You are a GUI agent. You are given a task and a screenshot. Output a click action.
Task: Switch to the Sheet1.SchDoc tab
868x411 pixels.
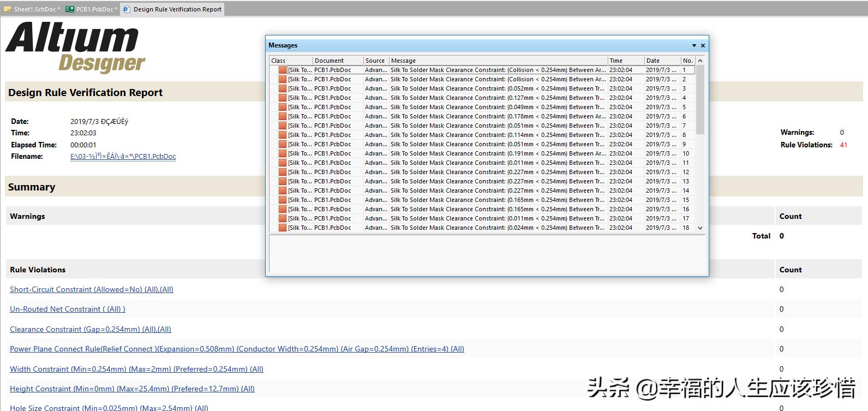(x=32, y=9)
